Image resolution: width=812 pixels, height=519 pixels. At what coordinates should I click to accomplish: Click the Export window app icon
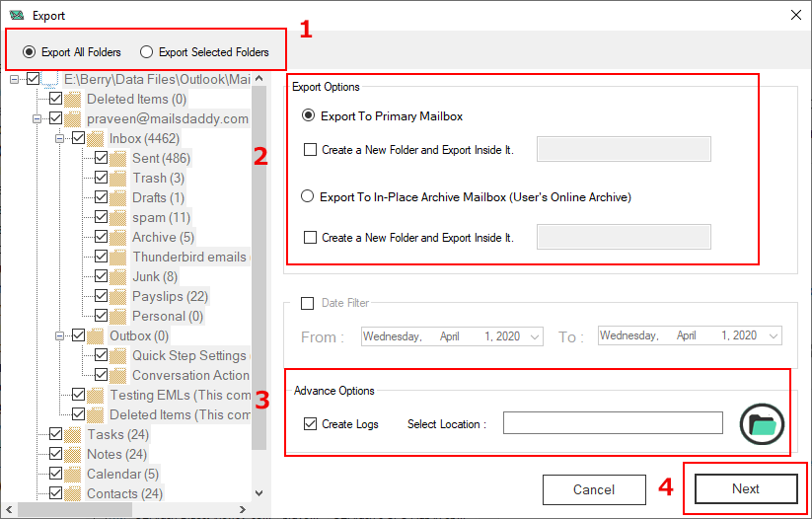click(x=17, y=15)
